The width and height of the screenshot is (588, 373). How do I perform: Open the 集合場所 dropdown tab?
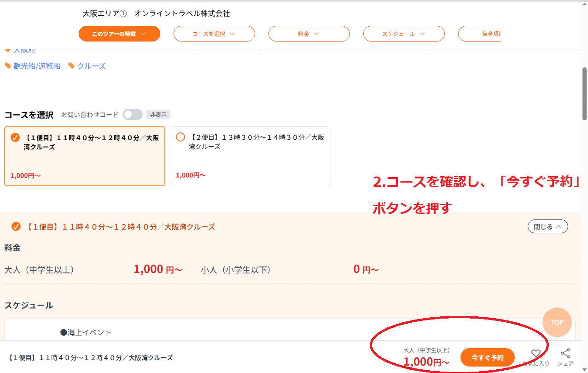pos(480,34)
